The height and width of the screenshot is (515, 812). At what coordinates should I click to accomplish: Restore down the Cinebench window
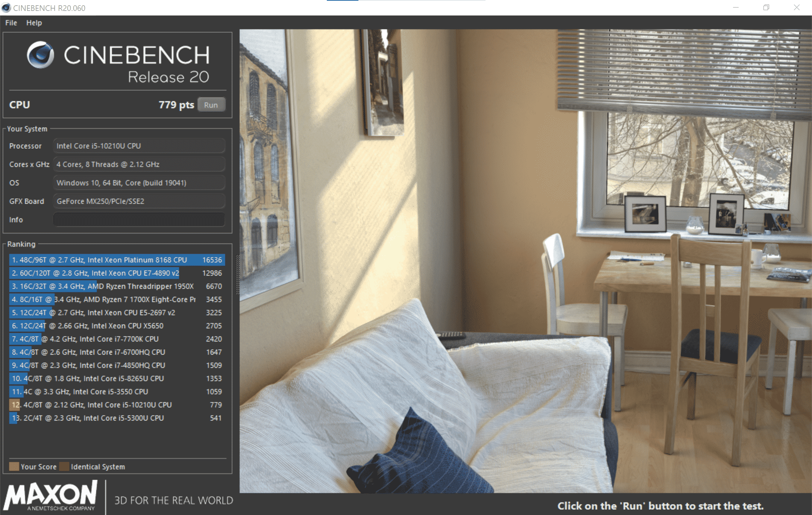(x=766, y=8)
